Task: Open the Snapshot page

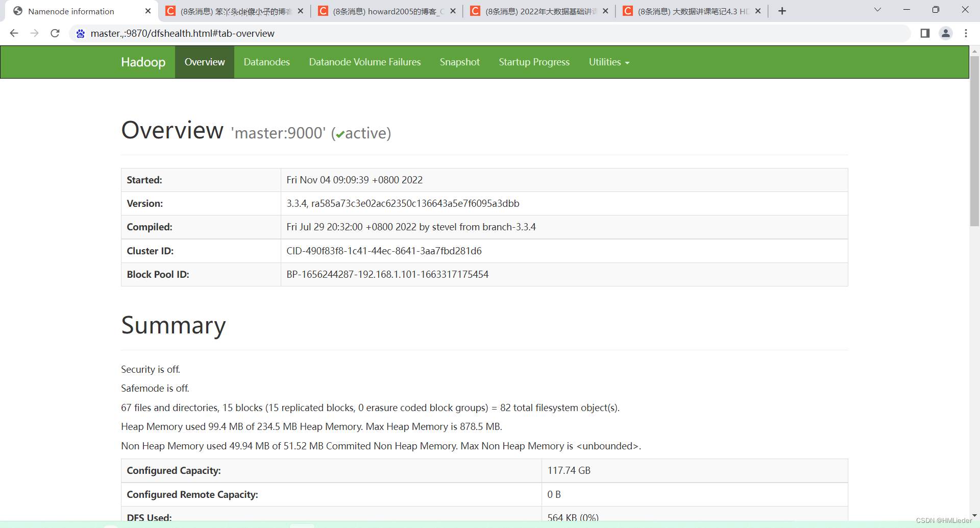Action: (460, 62)
